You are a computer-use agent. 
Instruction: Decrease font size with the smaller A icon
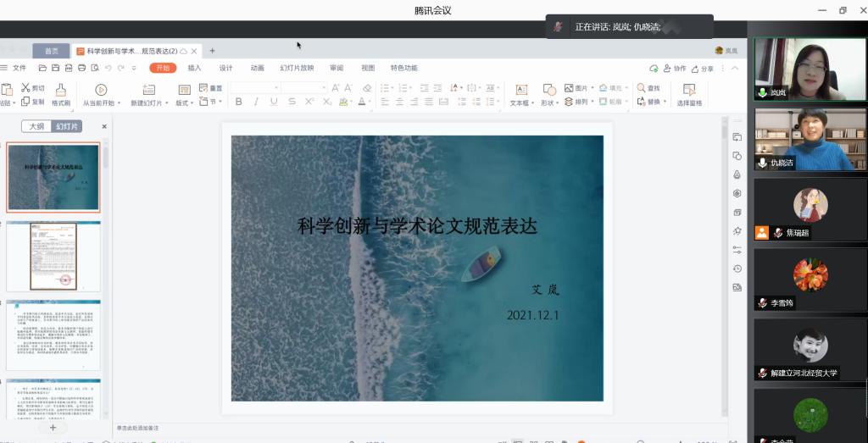tap(348, 87)
